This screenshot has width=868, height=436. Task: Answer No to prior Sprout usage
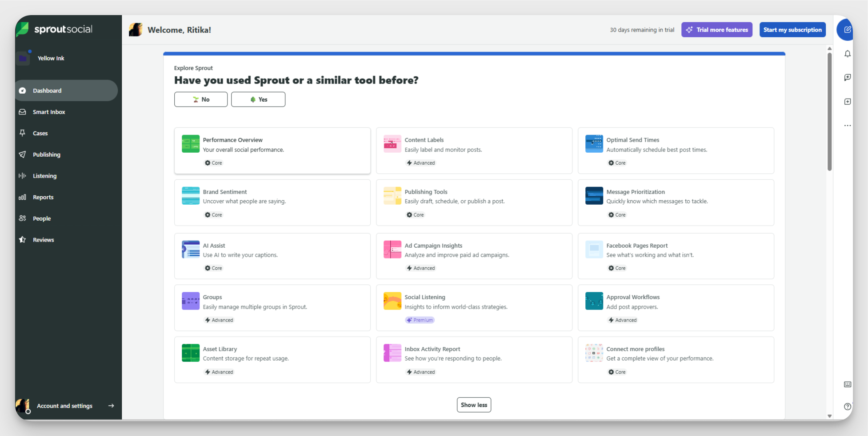201,99
